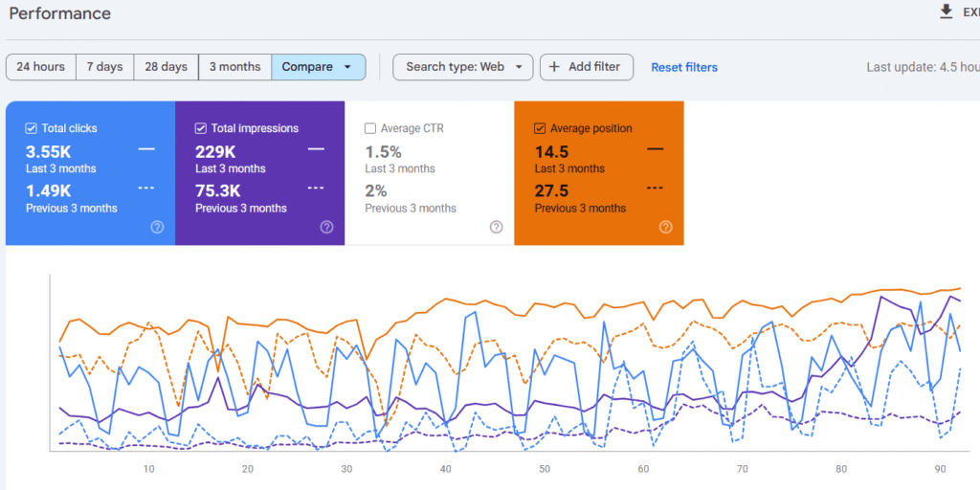The image size is (980, 490).
Task: Uncheck the Total impressions checkbox
Action: pos(201,128)
